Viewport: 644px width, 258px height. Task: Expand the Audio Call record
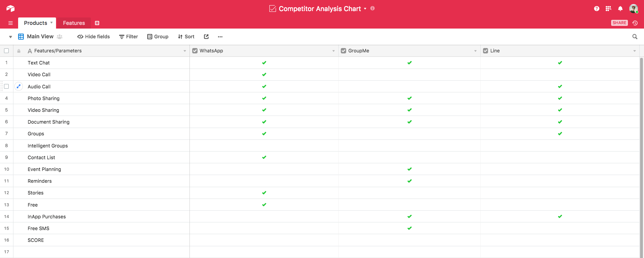[x=19, y=86]
